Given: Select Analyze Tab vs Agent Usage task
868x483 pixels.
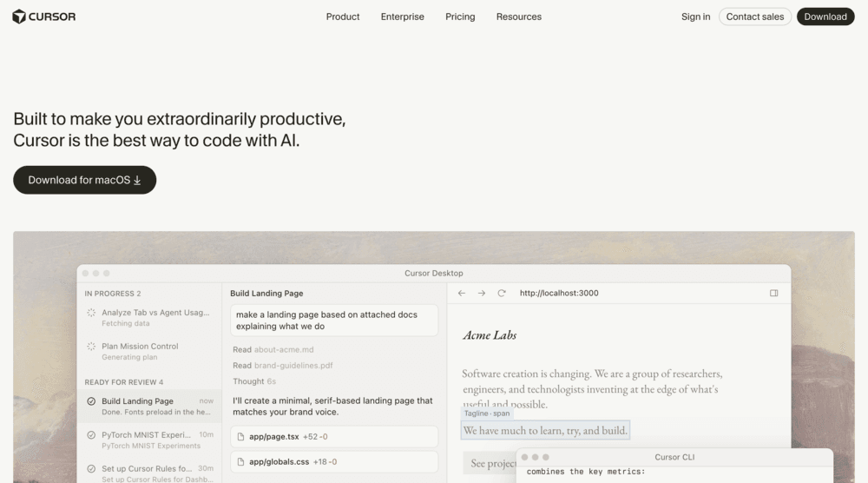Looking at the screenshot, I should [149, 317].
